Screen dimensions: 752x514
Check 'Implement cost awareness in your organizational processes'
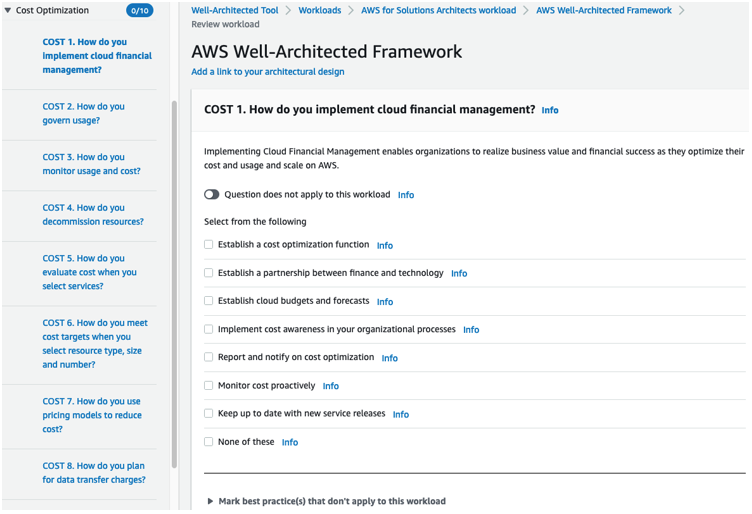point(208,329)
